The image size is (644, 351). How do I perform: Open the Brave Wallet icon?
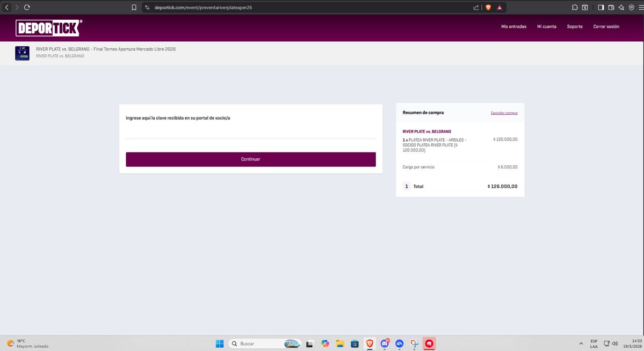pyautogui.click(x=611, y=8)
